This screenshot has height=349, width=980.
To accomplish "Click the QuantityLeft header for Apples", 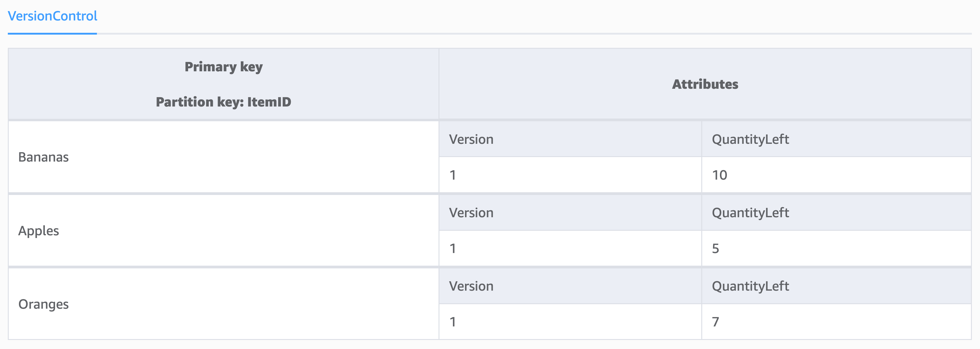I will pyautogui.click(x=750, y=212).
